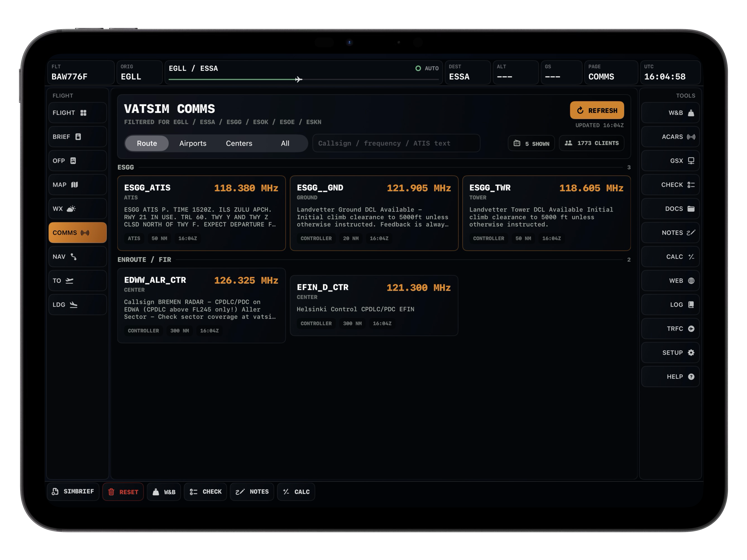Open the GSX tool
The width and height of the screenshot is (747, 560).
tap(670, 161)
